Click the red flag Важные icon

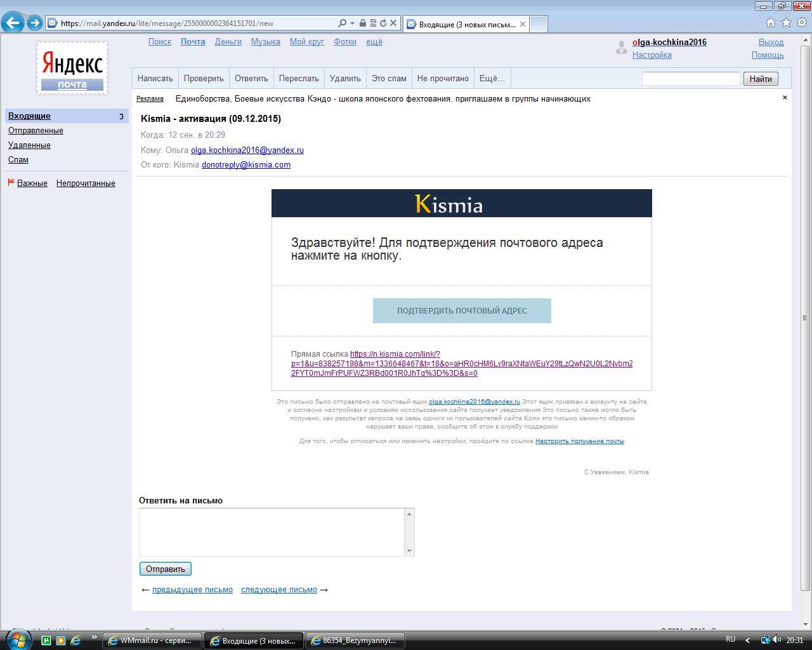(11, 182)
